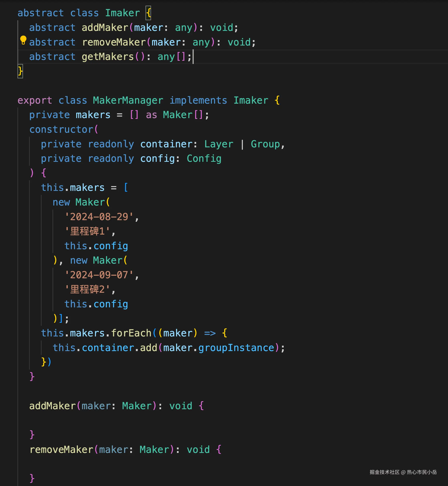Click the yellow lightbulb quick-fix icon
The width and height of the screenshot is (448, 486).
point(23,40)
